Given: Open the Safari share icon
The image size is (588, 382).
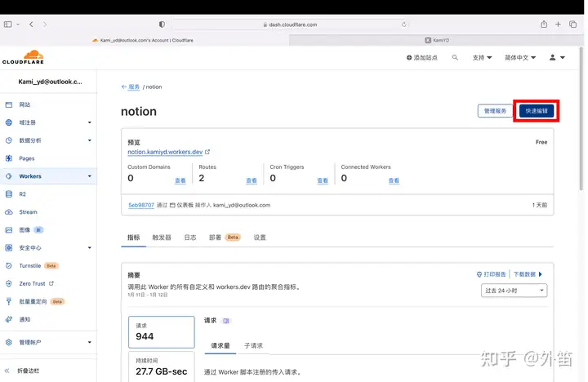Looking at the screenshot, I should tap(544, 24).
